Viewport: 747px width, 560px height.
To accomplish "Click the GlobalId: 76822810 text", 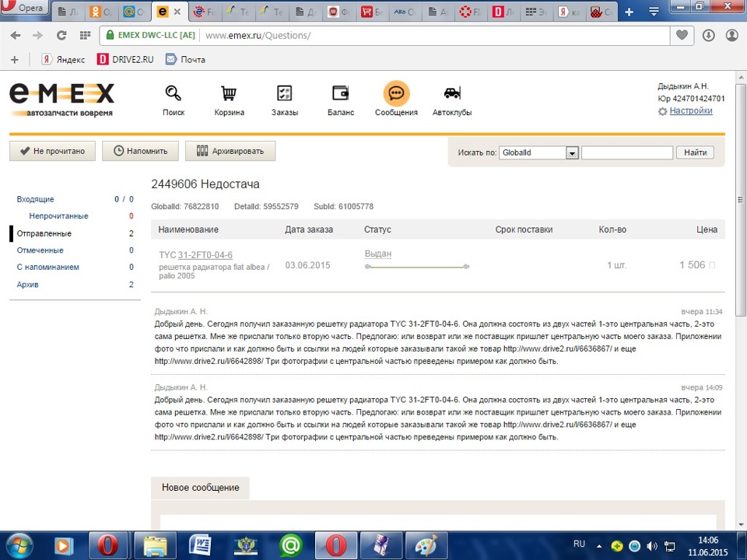I will click(185, 207).
